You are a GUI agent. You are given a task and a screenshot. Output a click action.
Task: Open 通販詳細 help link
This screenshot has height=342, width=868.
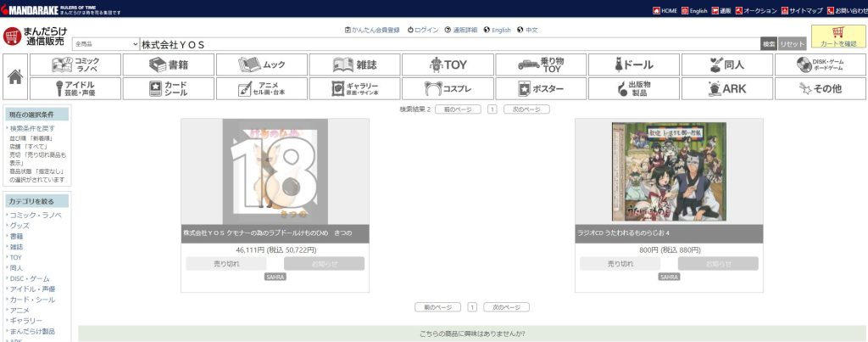coord(460,30)
